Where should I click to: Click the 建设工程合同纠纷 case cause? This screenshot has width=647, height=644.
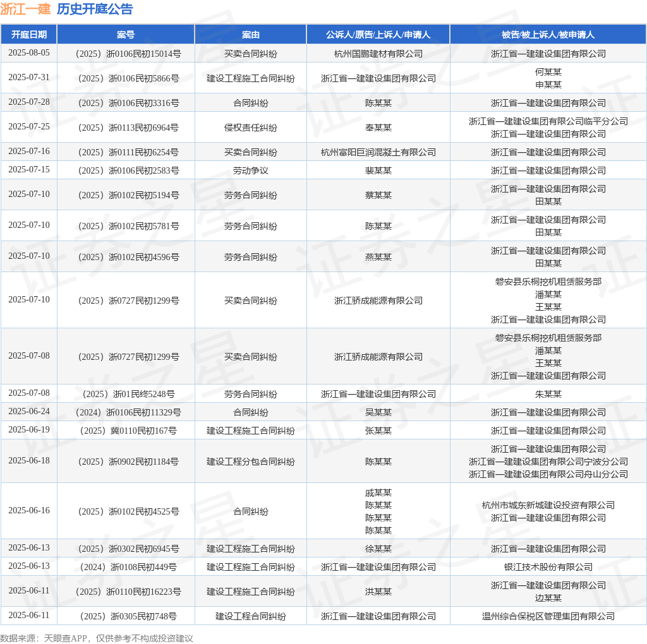coord(250,616)
